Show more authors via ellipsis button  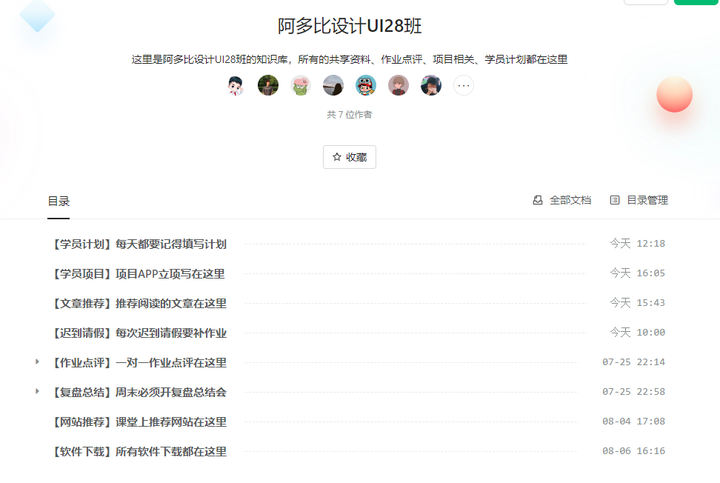[x=464, y=85]
